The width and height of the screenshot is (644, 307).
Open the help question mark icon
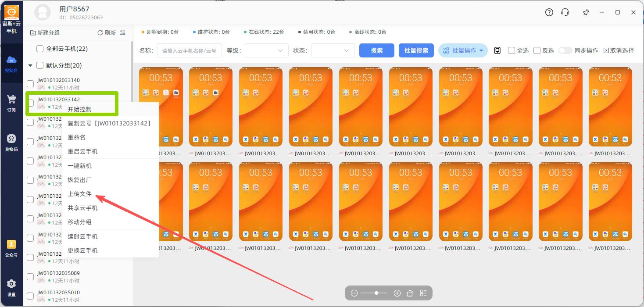(x=549, y=12)
